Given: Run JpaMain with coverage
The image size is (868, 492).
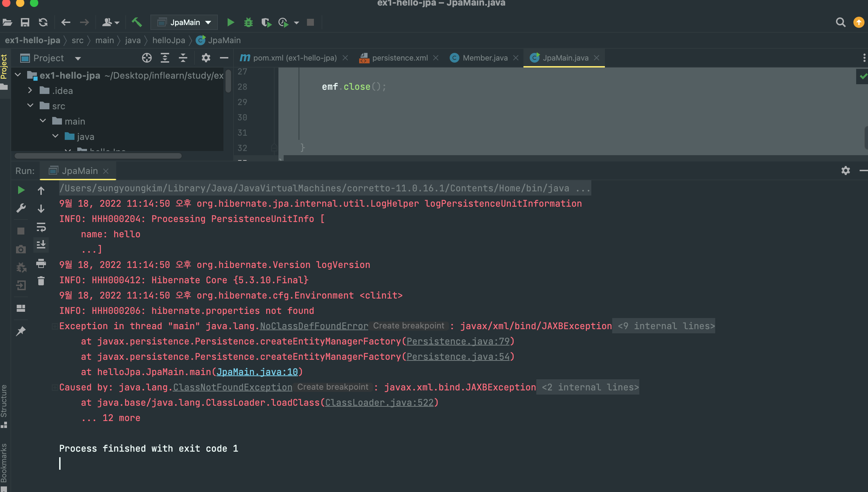Looking at the screenshot, I should click(266, 23).
